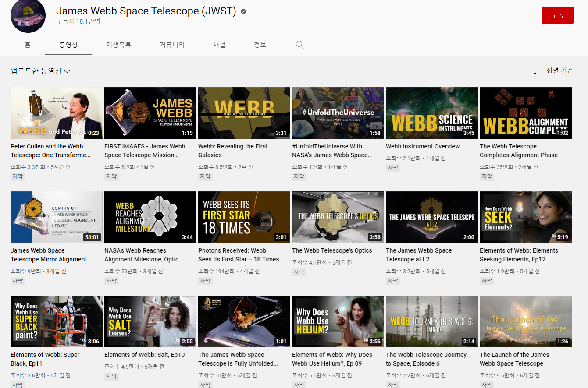Click the channel name James Webb Space Telescope (JWST)
Viewport: 588px width, 388px height.
(146, 11)
